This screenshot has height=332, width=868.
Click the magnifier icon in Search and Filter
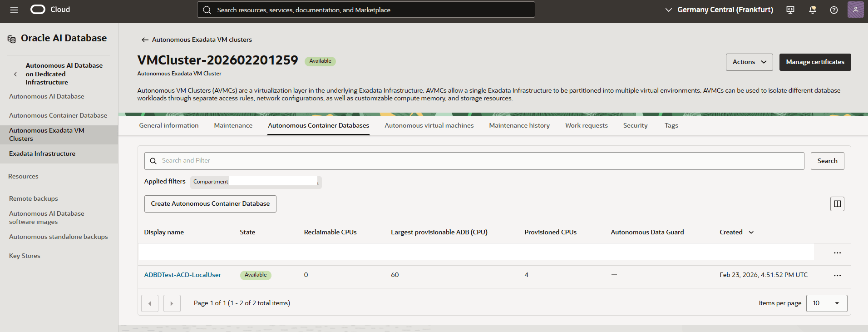coord(153,161)
